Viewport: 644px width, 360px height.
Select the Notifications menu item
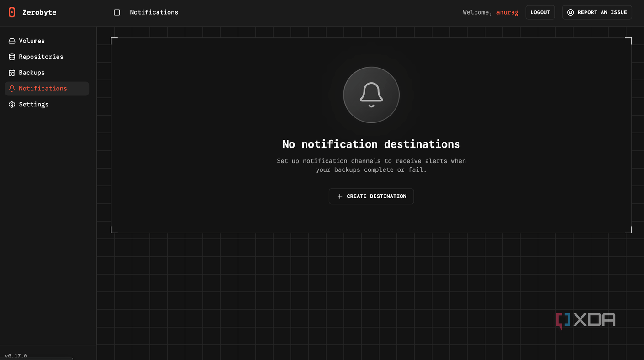[47, 89]
